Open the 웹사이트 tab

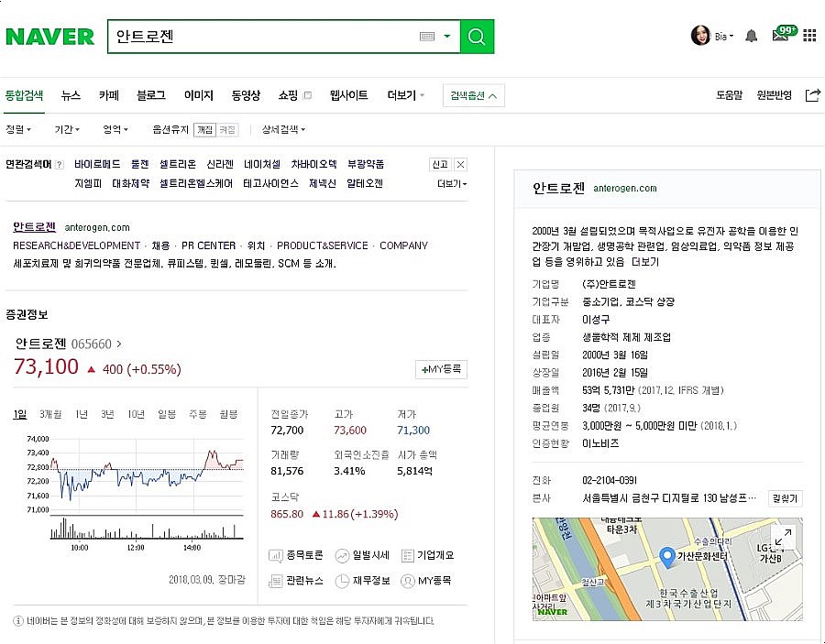(348, 95)
